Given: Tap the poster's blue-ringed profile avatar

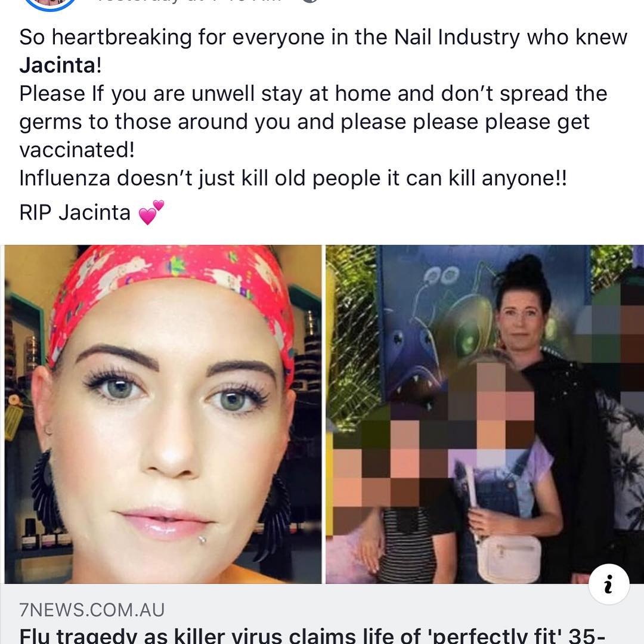Looking at the screenshot, I should click(50, 4).
